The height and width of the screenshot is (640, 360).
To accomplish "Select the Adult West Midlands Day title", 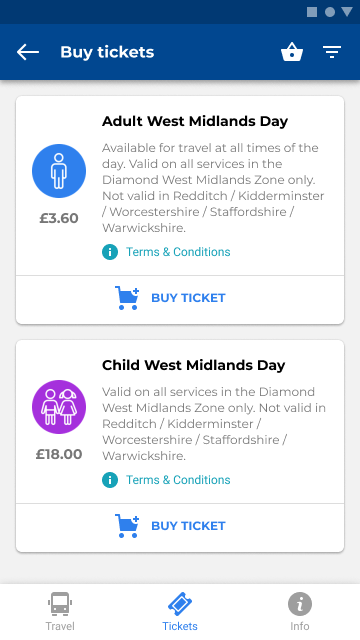I will (x=195, y=121).
